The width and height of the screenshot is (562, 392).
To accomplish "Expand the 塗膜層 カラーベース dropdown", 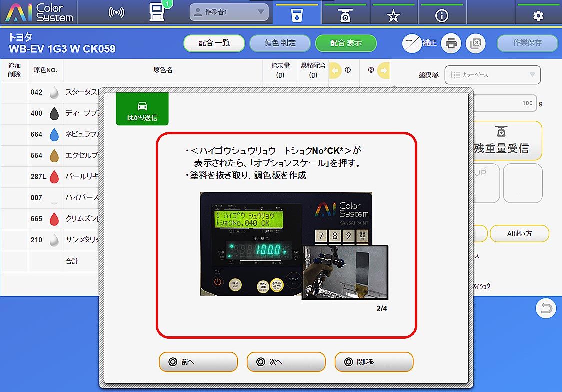I will click(x=492, y=75).
